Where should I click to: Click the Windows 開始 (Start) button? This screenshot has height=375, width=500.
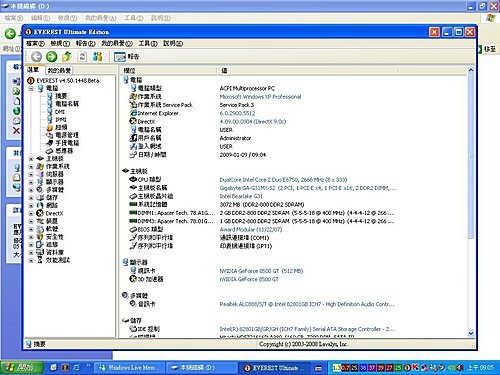pos(21,368)
